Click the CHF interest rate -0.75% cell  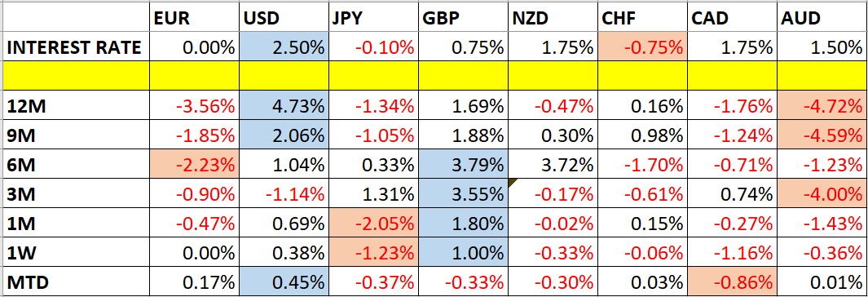point(643,47)
